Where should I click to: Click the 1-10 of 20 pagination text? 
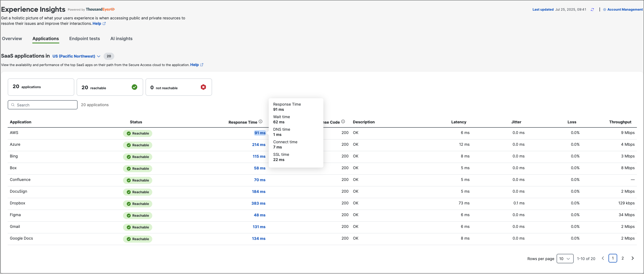click(x=586, y=259)
